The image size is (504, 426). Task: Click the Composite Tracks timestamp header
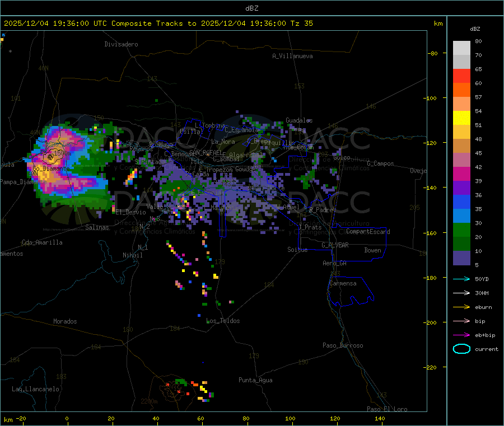[x=158, y=24]
